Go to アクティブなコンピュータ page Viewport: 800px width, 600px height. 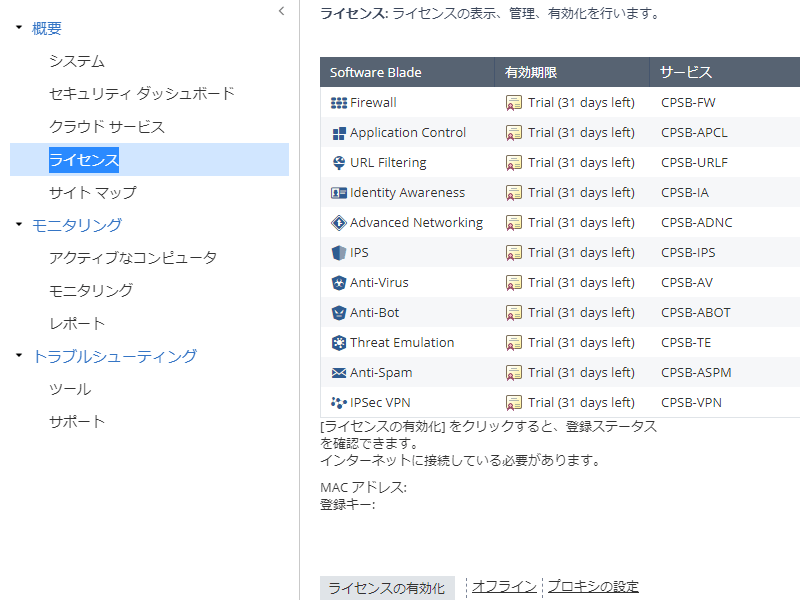(133, 258)
